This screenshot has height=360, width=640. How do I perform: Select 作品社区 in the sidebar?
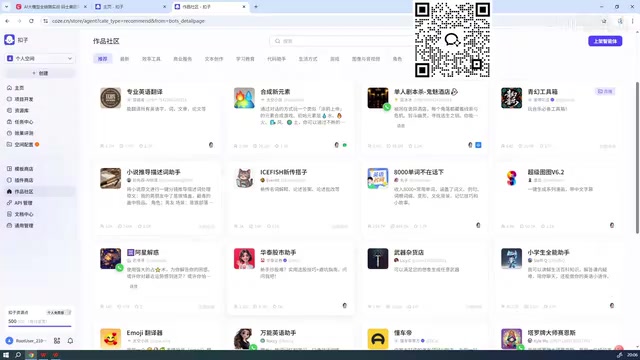click(x=40, y=191)
